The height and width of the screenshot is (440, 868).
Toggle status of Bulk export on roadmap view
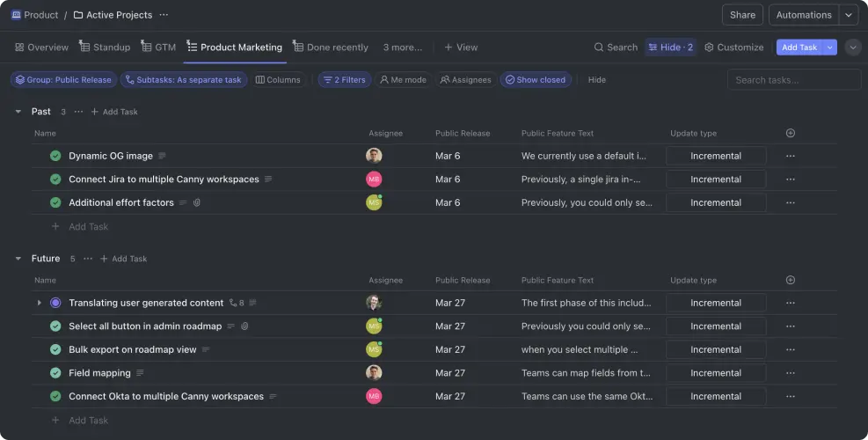pos(55,349)
